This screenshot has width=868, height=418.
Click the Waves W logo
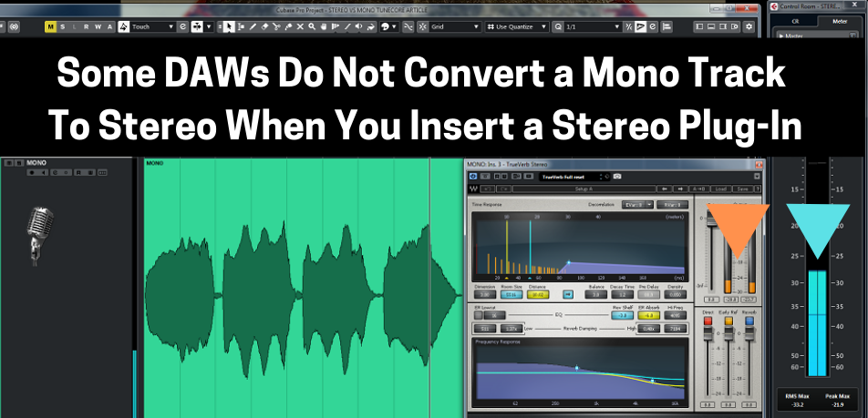[x=473, y=189]
